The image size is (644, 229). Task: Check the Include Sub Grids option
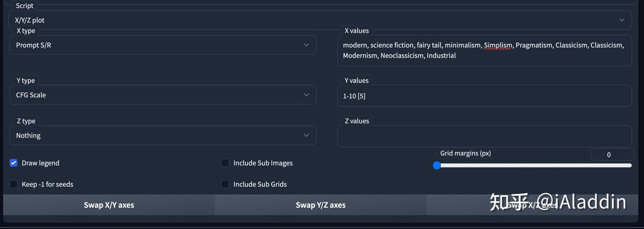(225, 184)
